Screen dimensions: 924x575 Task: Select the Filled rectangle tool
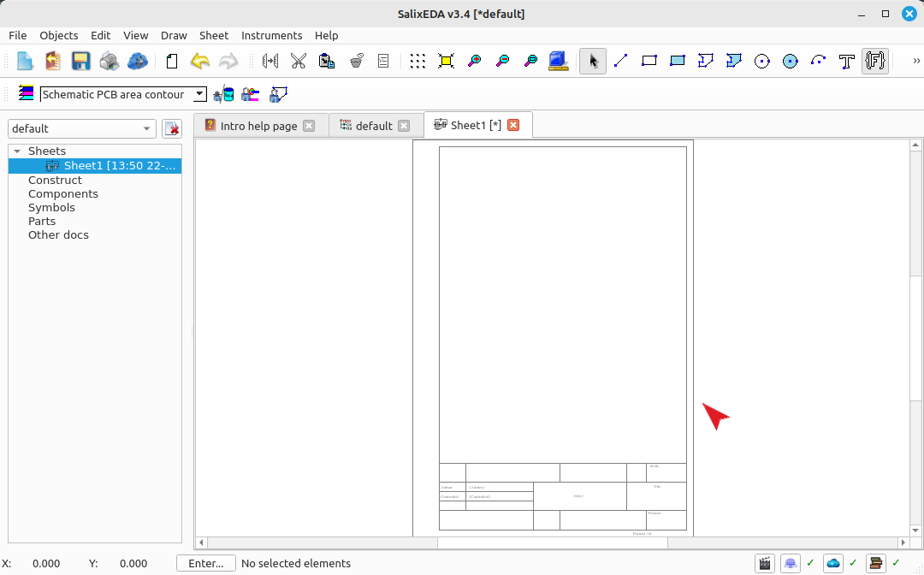[x=677, y=61]
